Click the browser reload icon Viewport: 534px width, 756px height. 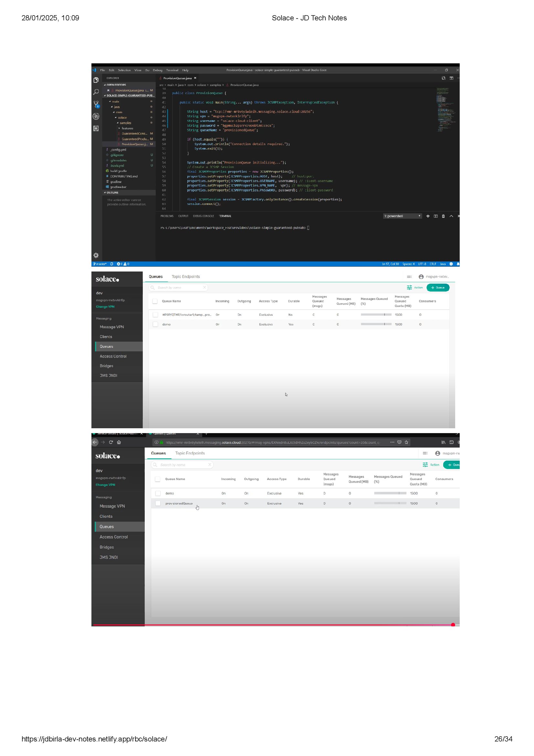(111, 442)
